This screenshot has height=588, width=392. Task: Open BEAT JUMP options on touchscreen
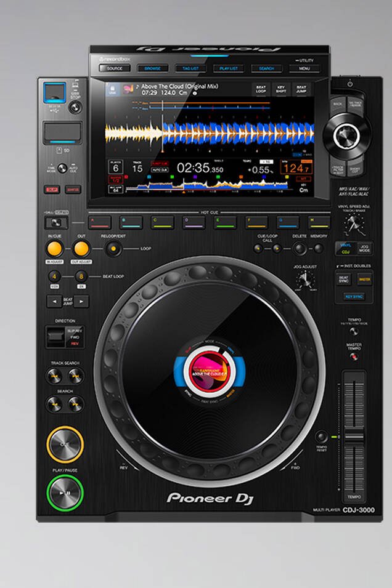[x=301, y=90]
